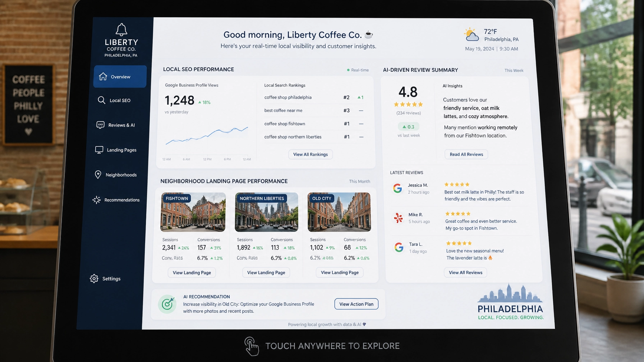This screenshot has width=644, height=362.
Task: Click the 4.8 average rating value
Action: click(x=408, y=92)
